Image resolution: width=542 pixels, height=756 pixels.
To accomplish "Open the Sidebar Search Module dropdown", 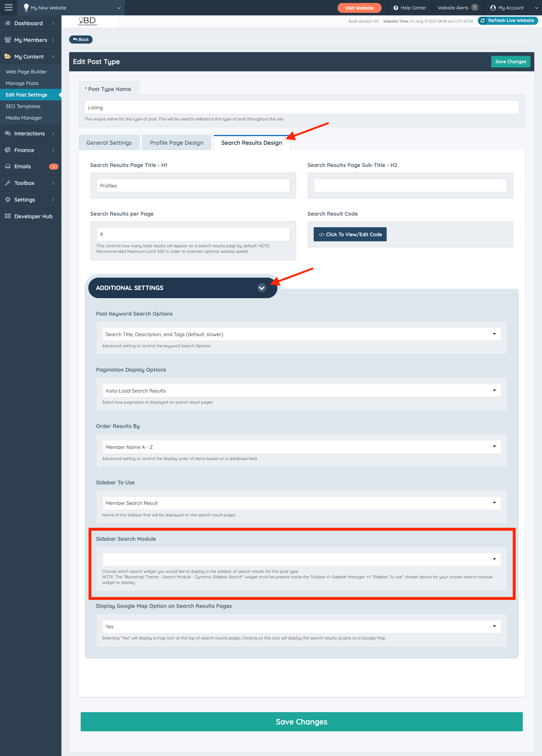I will 302,559.
